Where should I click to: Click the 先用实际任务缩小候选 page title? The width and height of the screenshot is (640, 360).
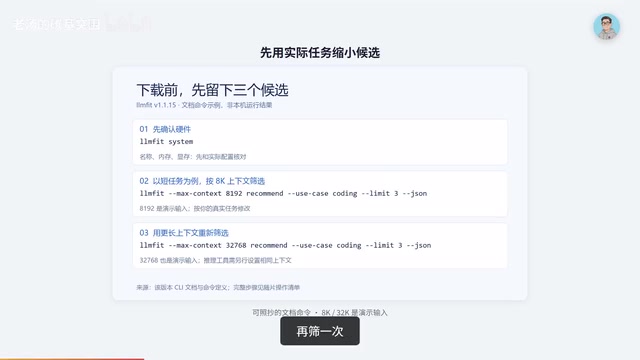pyautogui.click(x=320, y=53)
